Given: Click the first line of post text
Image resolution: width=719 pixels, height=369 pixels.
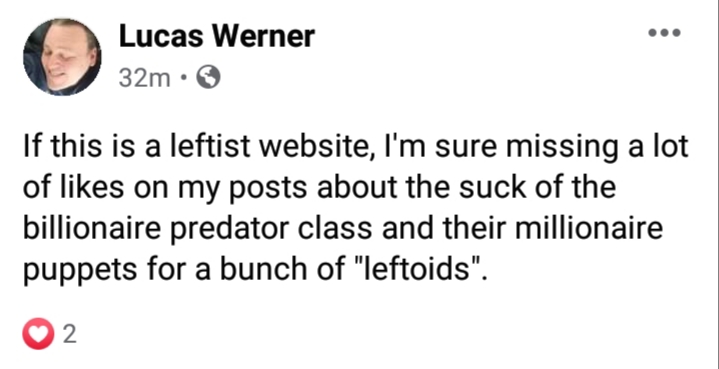Looking at the screenshot, I should 356,148.
